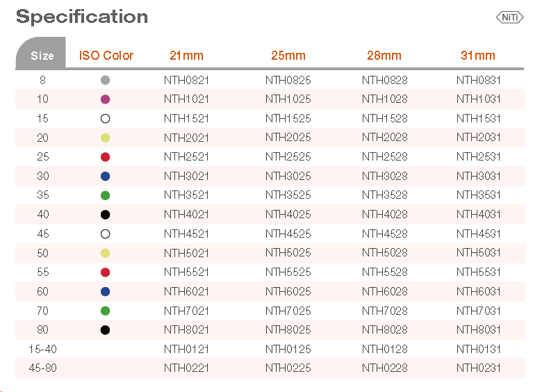Pick the red dot in the size 25 row
This screenshot has width=542, height=392.
point(106,157)
